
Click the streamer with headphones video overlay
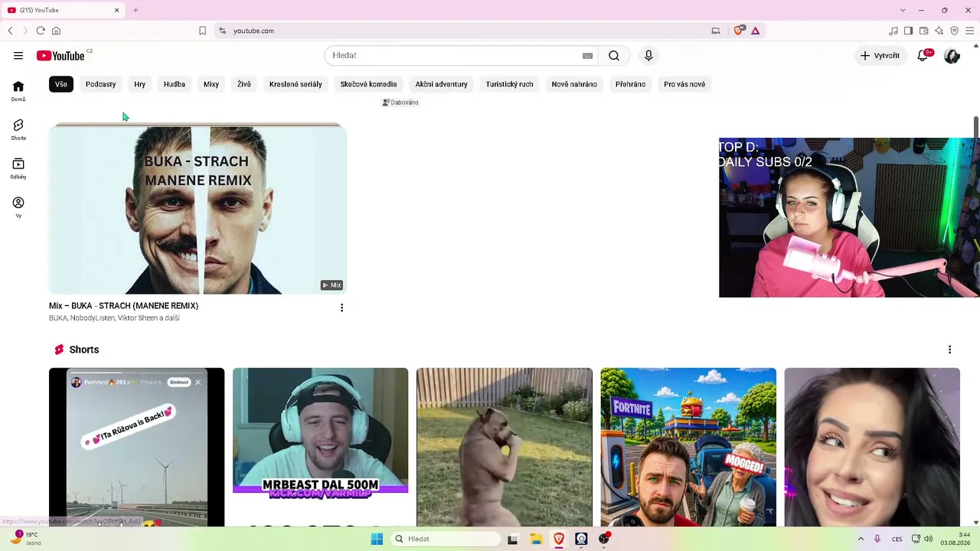849,217
